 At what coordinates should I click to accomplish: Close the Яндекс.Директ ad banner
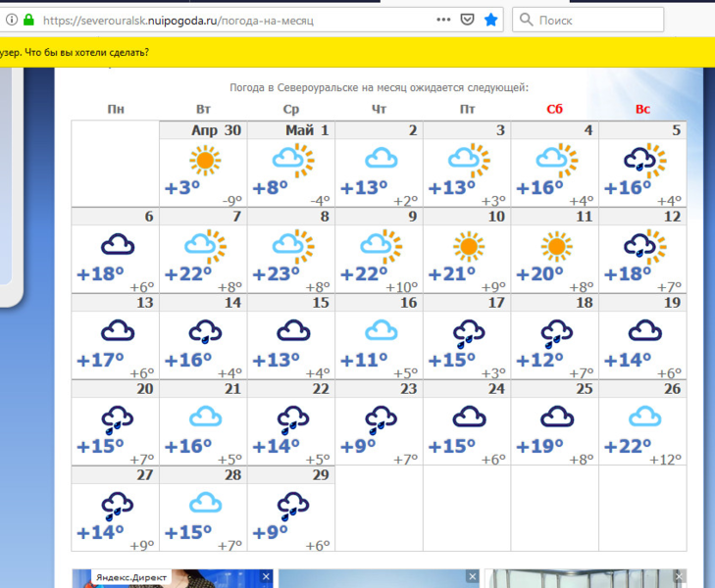[267, 576]
